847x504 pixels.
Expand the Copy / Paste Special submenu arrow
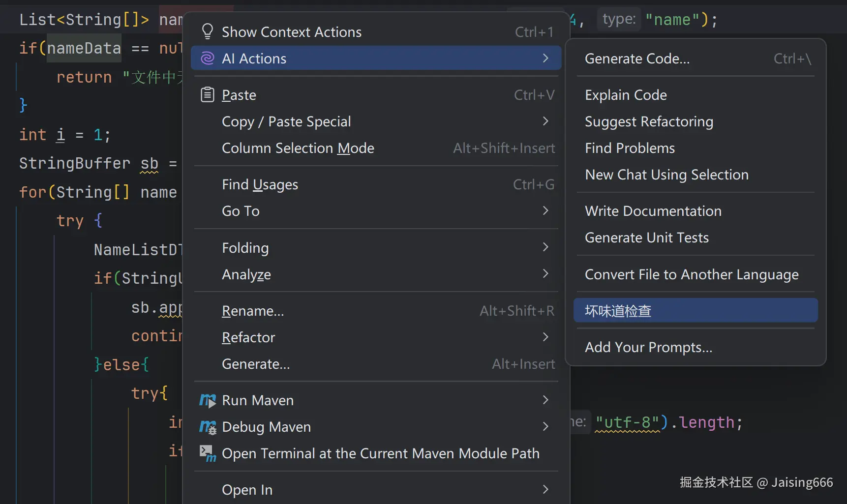[545, 121]
